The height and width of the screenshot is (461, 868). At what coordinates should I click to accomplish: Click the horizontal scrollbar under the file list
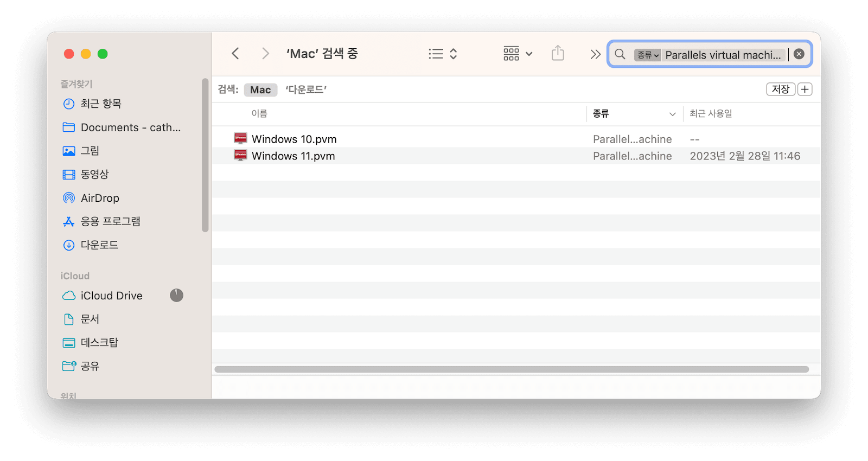tap(512, 369)
